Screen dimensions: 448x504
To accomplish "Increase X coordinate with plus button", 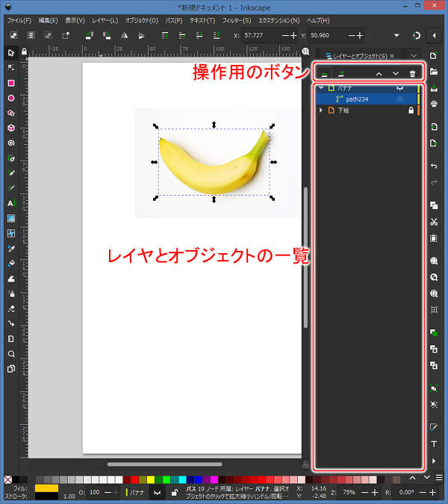I will pos(293,35).
